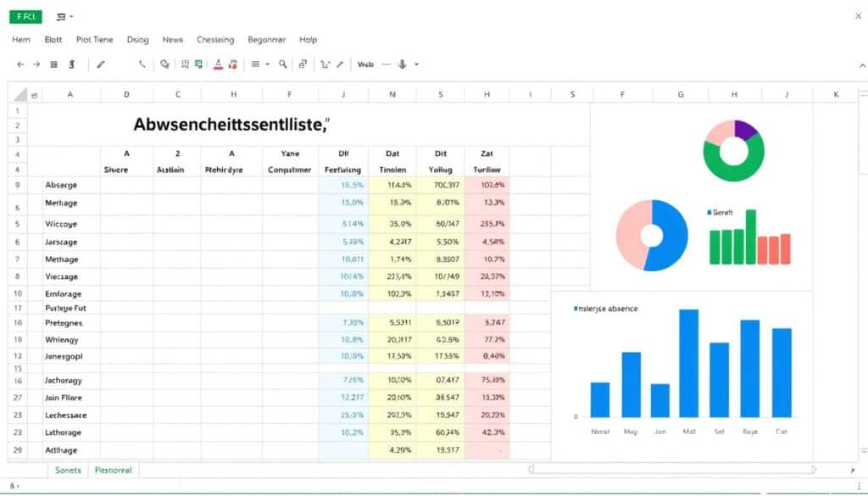Click the green table icon in toolbar
Viewport: 868px width, 496px height.
pyautogui.click(x=198, y=64)
